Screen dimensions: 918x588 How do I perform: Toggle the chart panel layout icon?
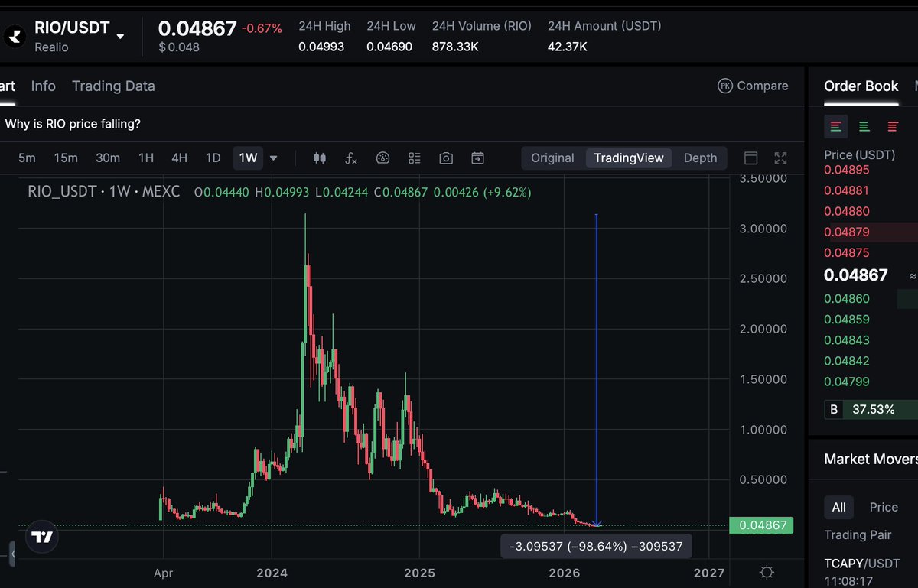pyautogui.click(x=751, y=158)
